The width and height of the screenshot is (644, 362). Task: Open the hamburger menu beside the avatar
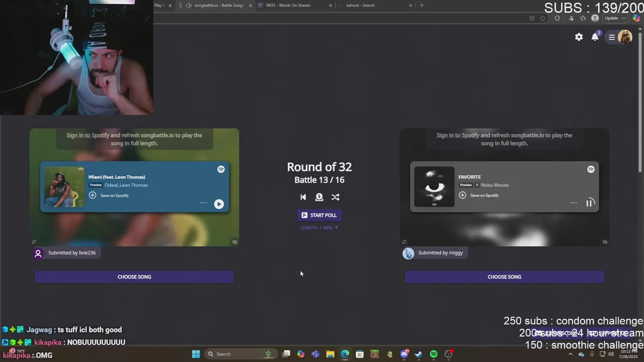pos(612,37)
